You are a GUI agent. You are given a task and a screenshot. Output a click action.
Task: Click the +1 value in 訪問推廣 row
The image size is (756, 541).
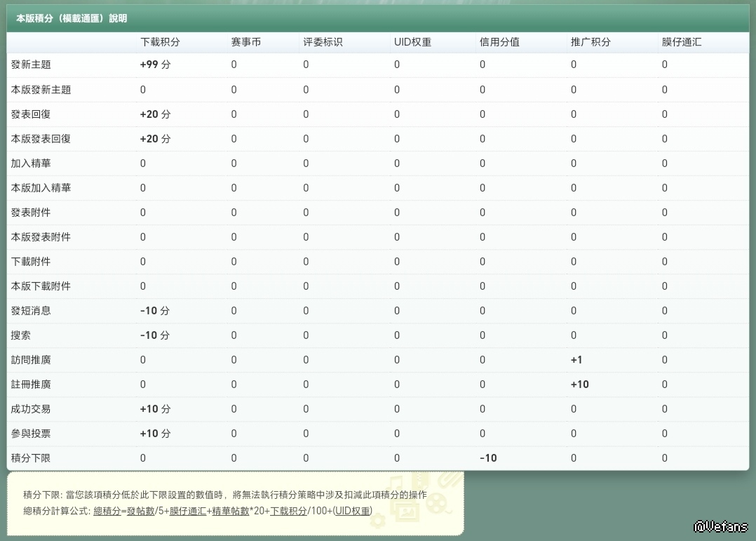pyautogui.click(x=576, y=361)
